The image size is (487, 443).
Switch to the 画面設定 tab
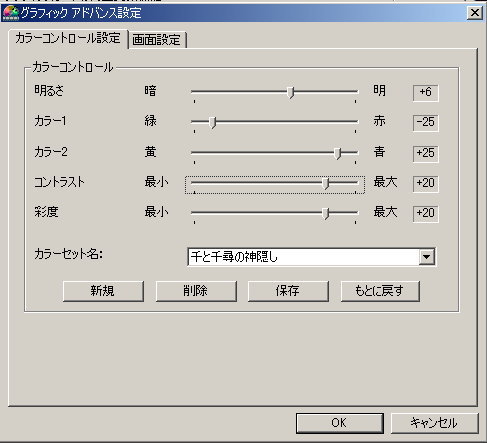click(x=157, y=40)
